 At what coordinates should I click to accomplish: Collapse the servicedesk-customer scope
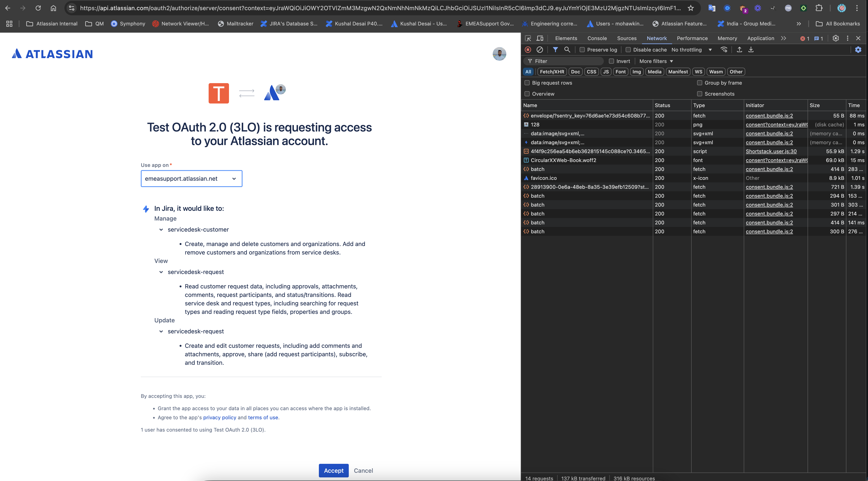click(x=161, y=229)
